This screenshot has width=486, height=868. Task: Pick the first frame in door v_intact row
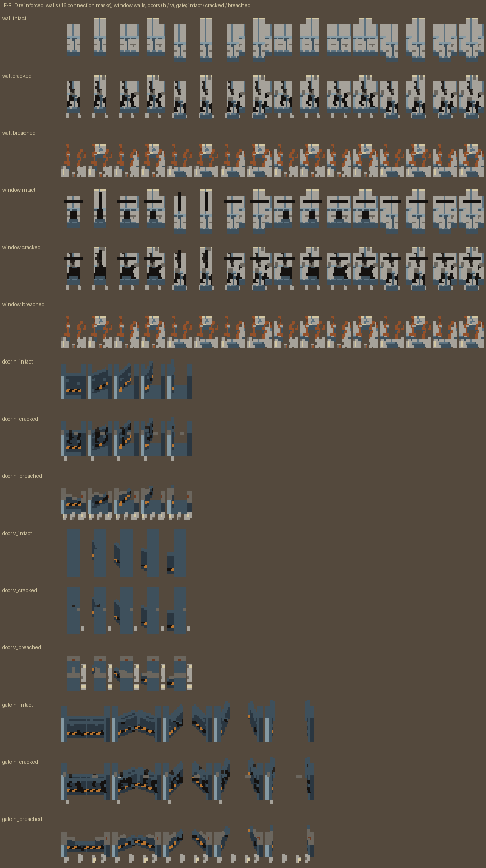click(74, 553)
